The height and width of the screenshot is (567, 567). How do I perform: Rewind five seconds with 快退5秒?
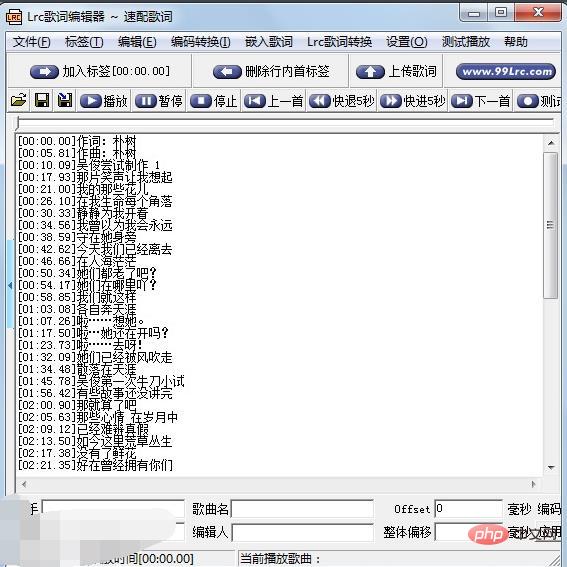pos(342,101)
